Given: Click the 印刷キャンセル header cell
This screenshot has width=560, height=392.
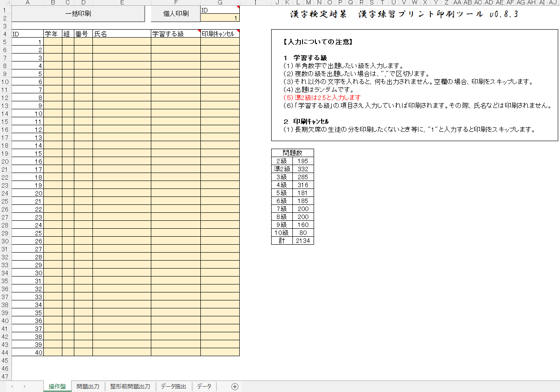Looking at the screenshot, I should pos(220,34).
